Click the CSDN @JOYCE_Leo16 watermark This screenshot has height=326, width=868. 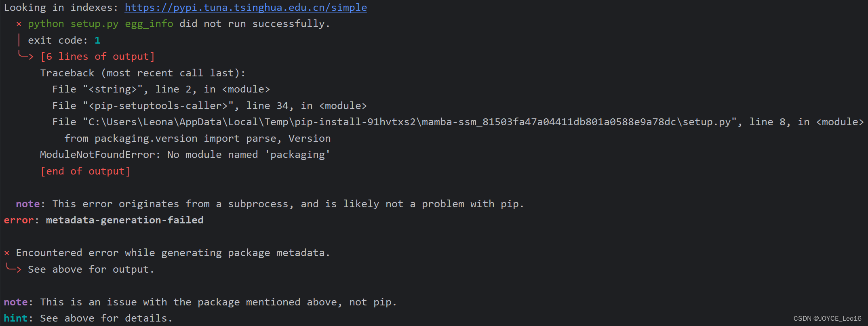click(x=827, y=319)
